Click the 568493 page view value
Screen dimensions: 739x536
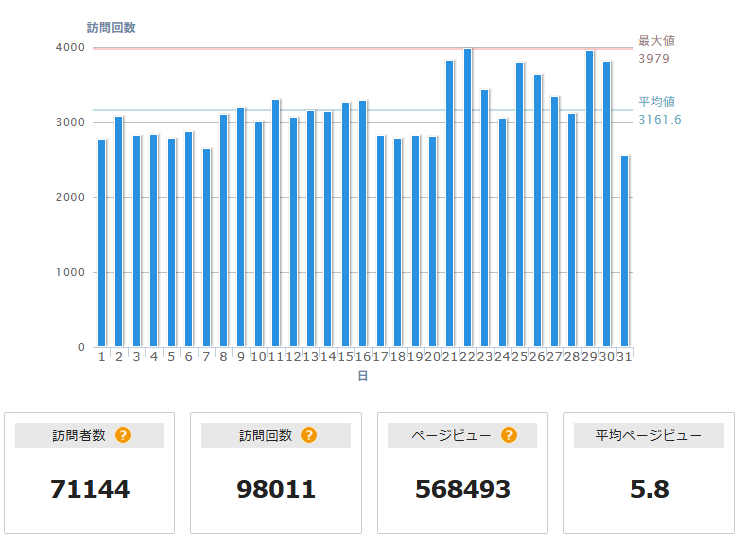tap(463, 489)
